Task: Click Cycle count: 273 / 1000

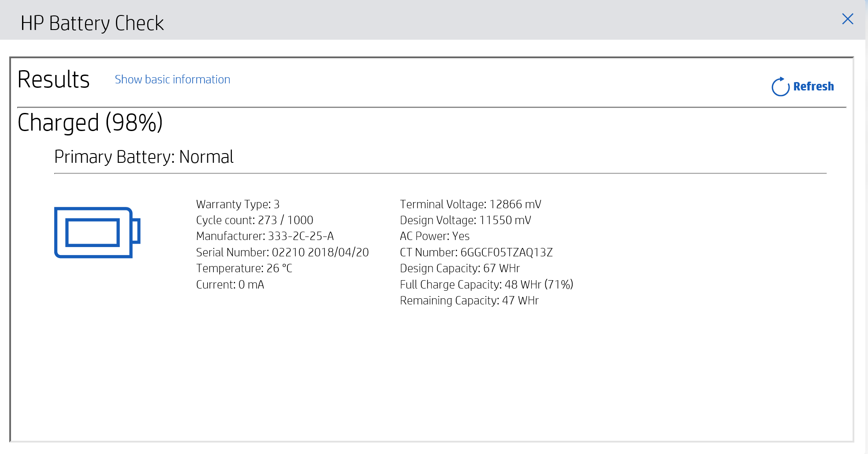Action: [x=254, y=220]
